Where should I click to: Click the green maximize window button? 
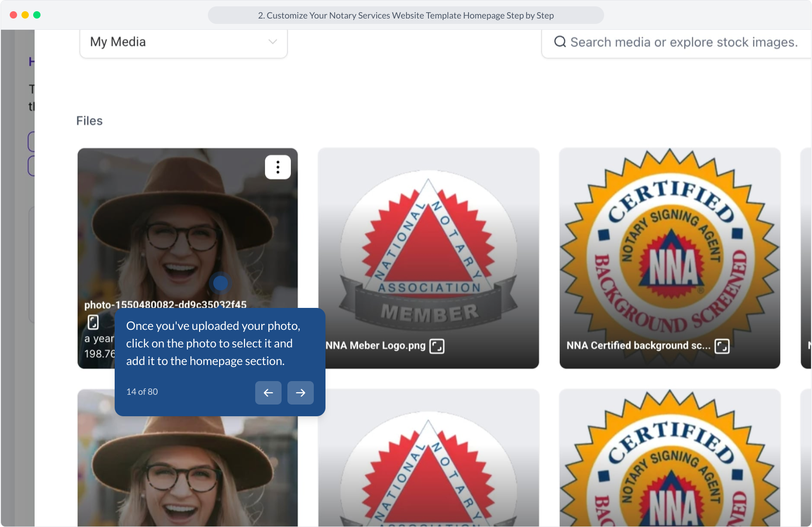(x=37, y=15)
